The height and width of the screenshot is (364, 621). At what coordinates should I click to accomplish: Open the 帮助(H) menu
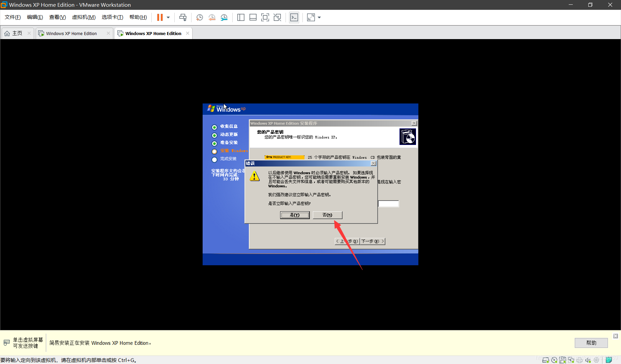pos(138,17)
